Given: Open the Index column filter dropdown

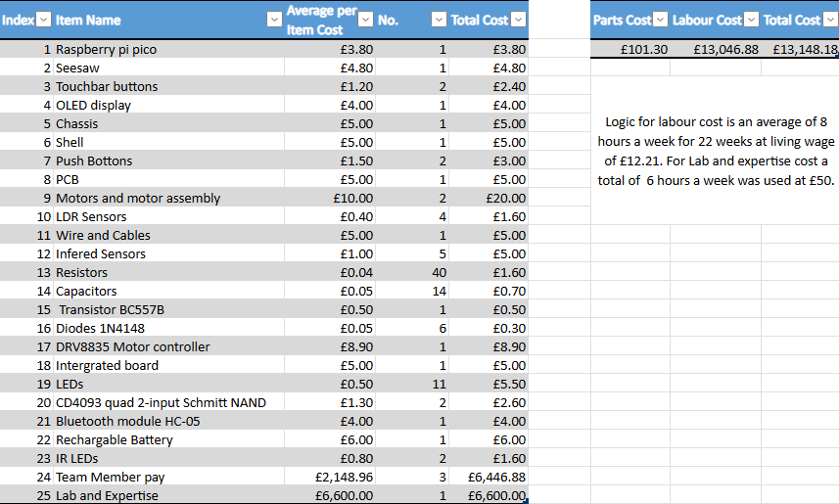Looking at the screenshot, I should click(44, 20).
